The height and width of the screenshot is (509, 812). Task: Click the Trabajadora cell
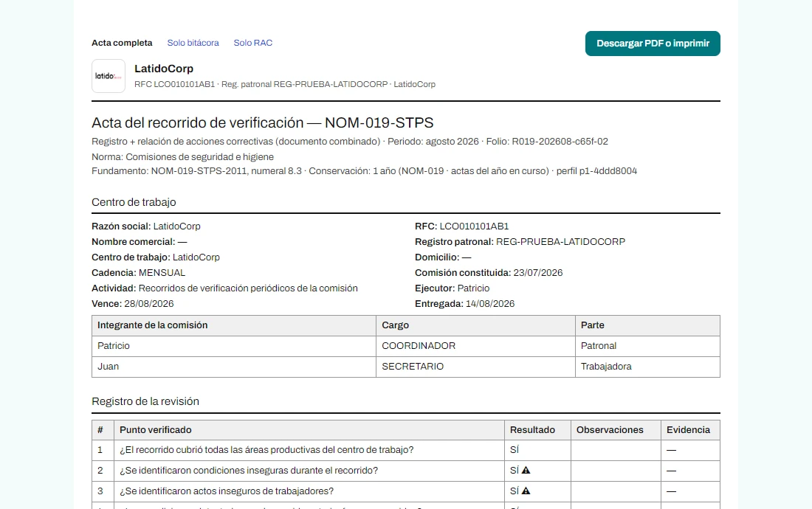click(647, 367)
